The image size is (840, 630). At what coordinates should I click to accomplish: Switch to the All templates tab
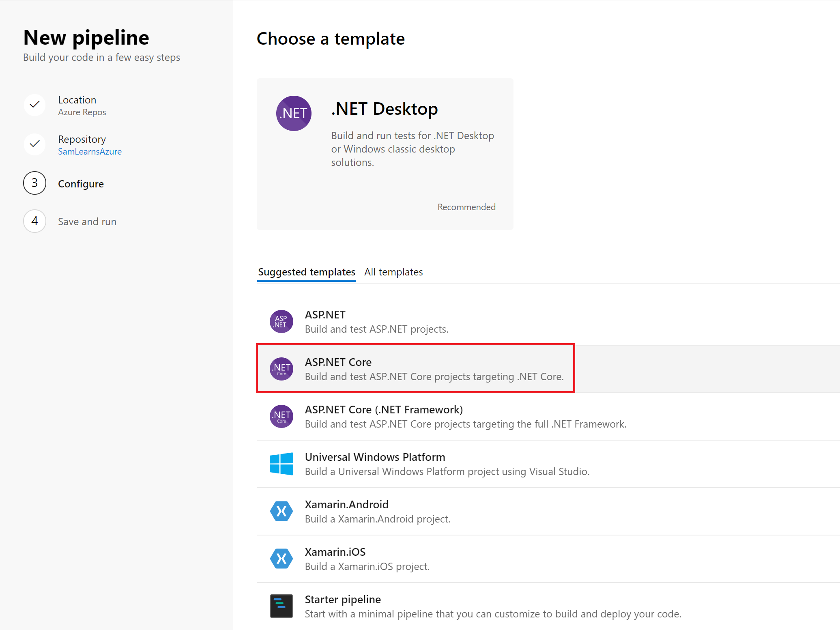click(x=393, y=272)
